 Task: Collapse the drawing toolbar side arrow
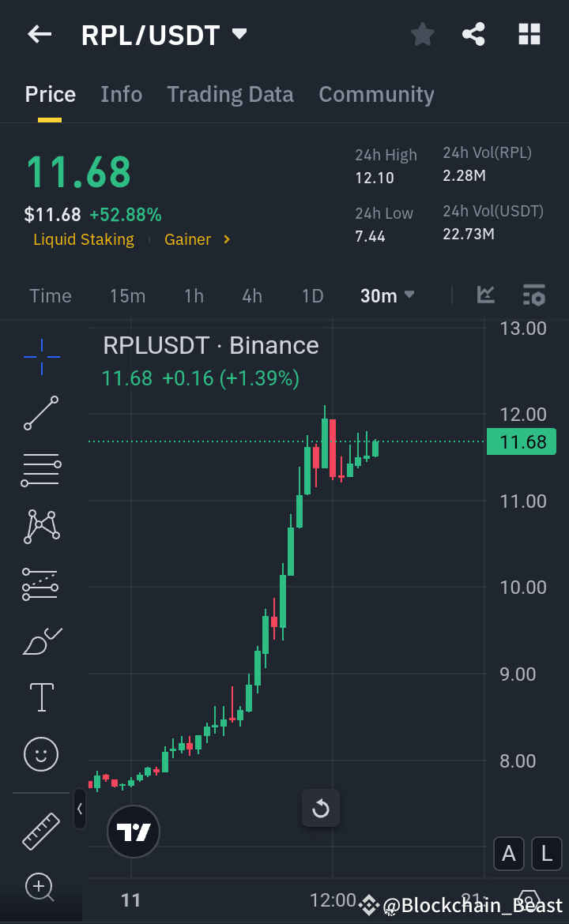tap(80, 809)
